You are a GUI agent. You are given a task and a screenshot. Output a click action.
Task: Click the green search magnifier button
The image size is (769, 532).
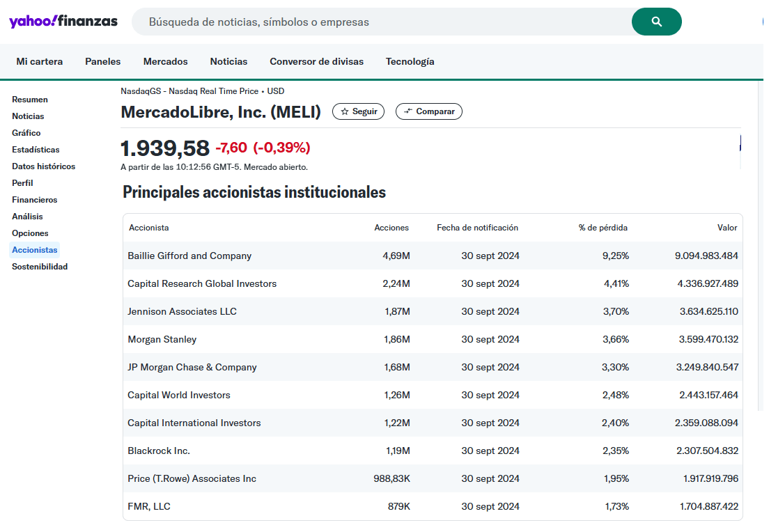tap(656, 22)
